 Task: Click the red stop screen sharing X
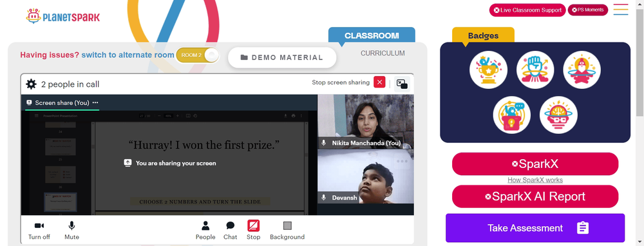(379, 82)
